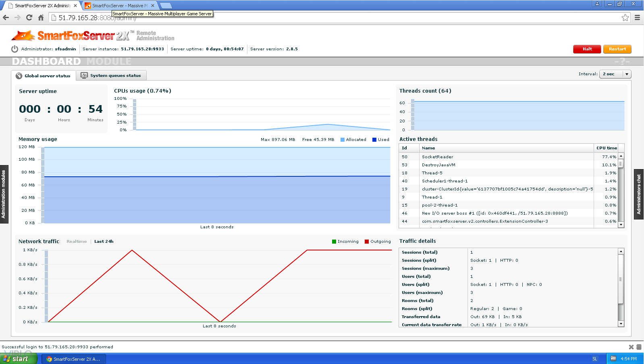Dismiss the status message close icon
Viewport: 644px width, 364px height.
click(x=631, y=347)
